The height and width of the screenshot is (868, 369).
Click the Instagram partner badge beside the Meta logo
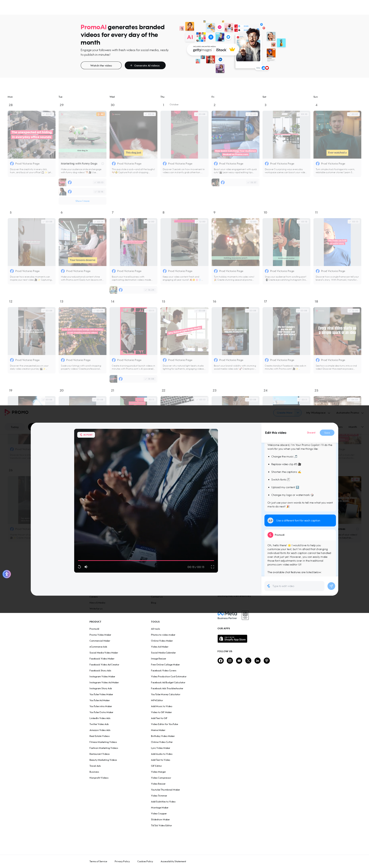245,615
